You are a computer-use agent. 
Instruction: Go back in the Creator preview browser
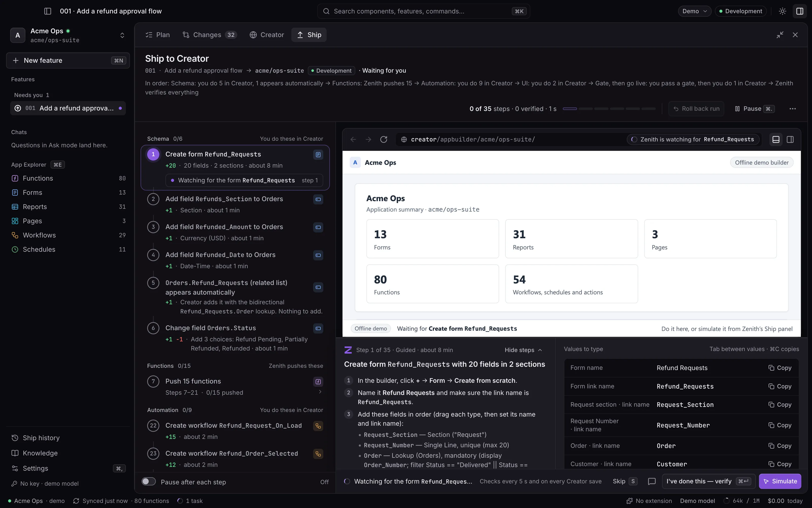(x=353, y=139)
